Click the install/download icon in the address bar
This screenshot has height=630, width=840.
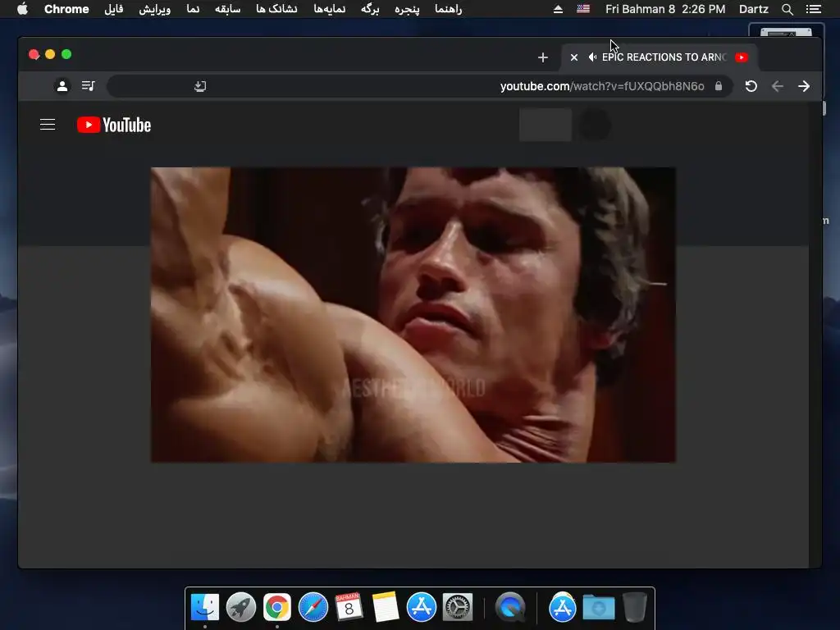200,86
